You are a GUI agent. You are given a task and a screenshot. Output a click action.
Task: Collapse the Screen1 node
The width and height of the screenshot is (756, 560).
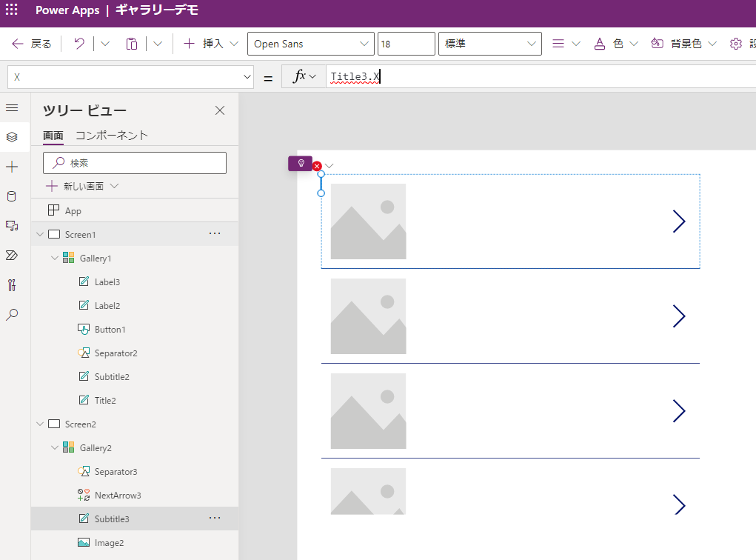tap(40, 234)
